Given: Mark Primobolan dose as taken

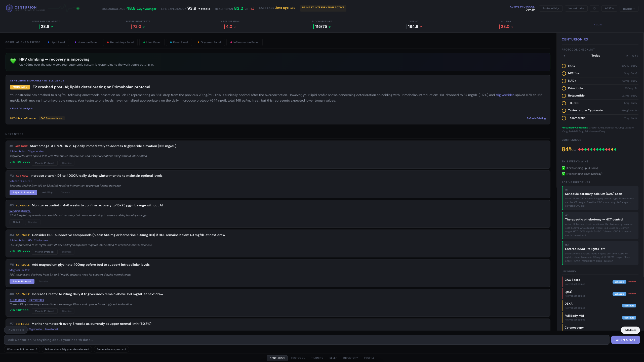Looking at the screenshot, I should (x=564, y=88).
